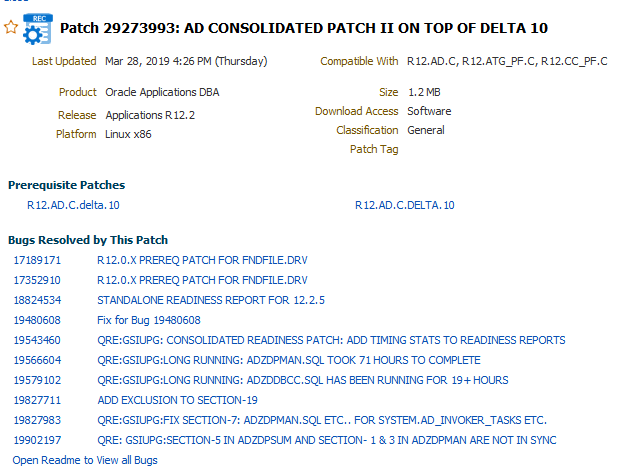Open ADZDPMAN.SQL took 71 hours description
Image resolution: width=625 pixels, height=471 pixels.
click(288, 360)
